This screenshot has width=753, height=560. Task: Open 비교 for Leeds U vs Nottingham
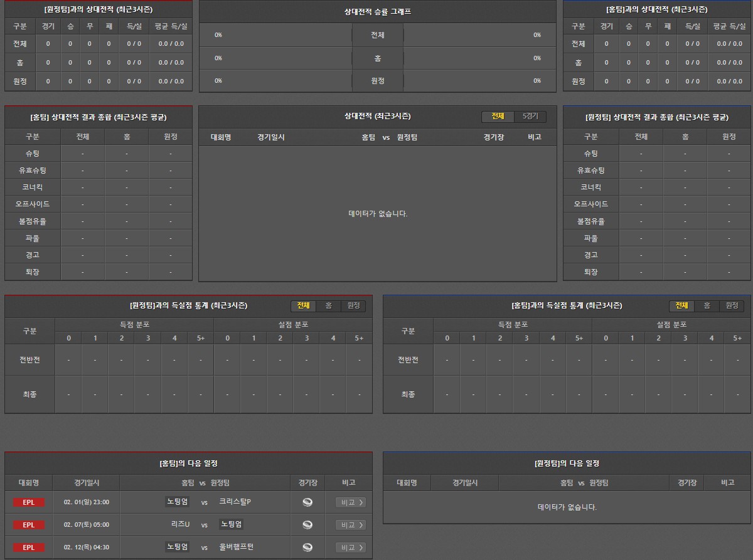coord(350,525)
